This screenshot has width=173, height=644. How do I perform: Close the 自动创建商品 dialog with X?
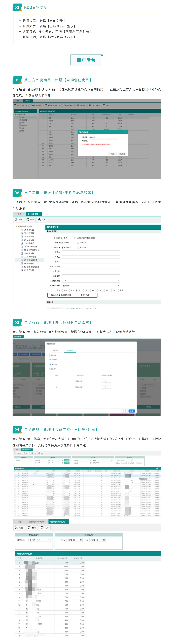point(126,132)
